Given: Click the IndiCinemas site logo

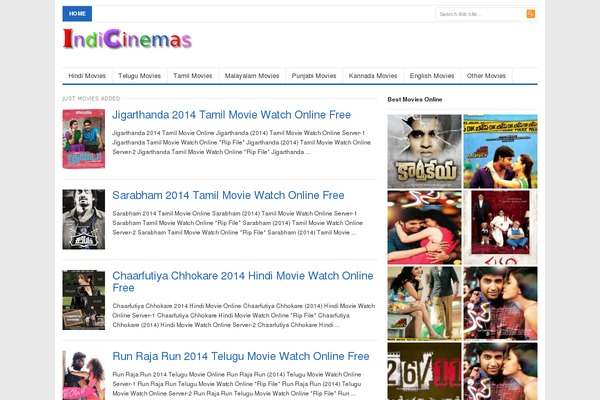Looking at the screenshot, I should (127, 39).
